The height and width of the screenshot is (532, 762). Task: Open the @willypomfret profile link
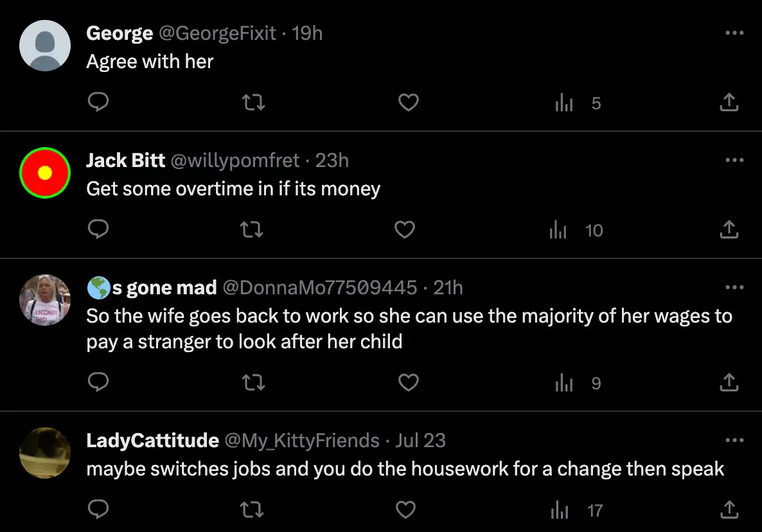click(235, 160)
